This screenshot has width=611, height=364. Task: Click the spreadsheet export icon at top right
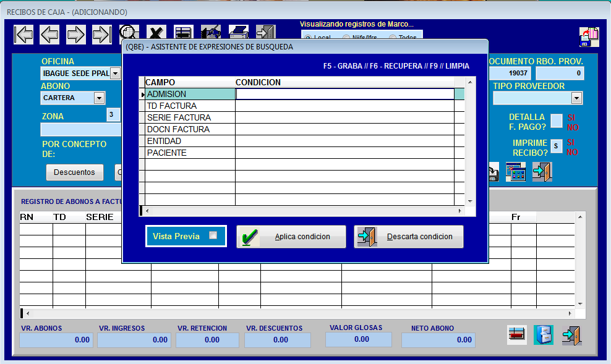589,37
